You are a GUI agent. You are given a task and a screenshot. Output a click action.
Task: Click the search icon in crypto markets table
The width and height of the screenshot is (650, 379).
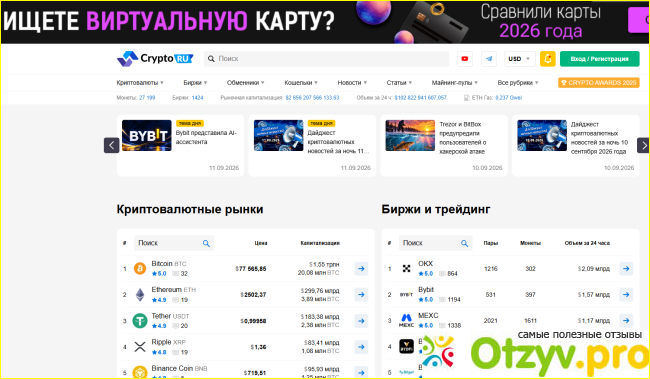point(206,243)
